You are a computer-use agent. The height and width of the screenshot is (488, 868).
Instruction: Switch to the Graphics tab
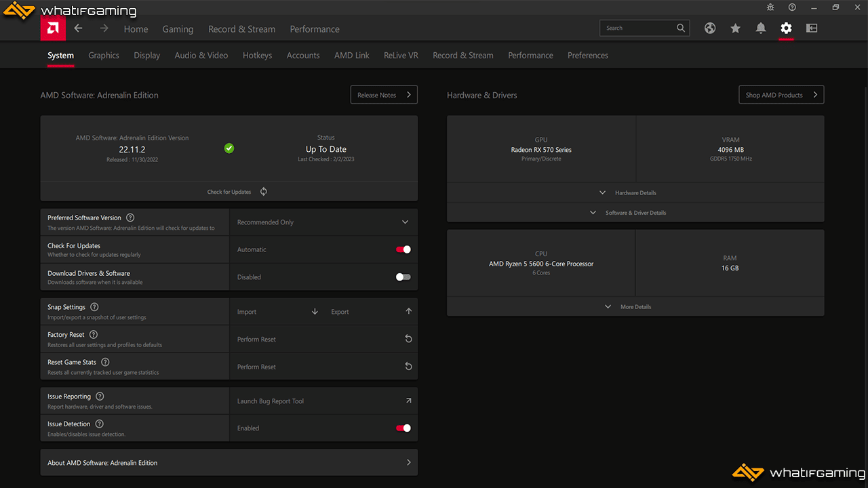[x=104, y=56]
